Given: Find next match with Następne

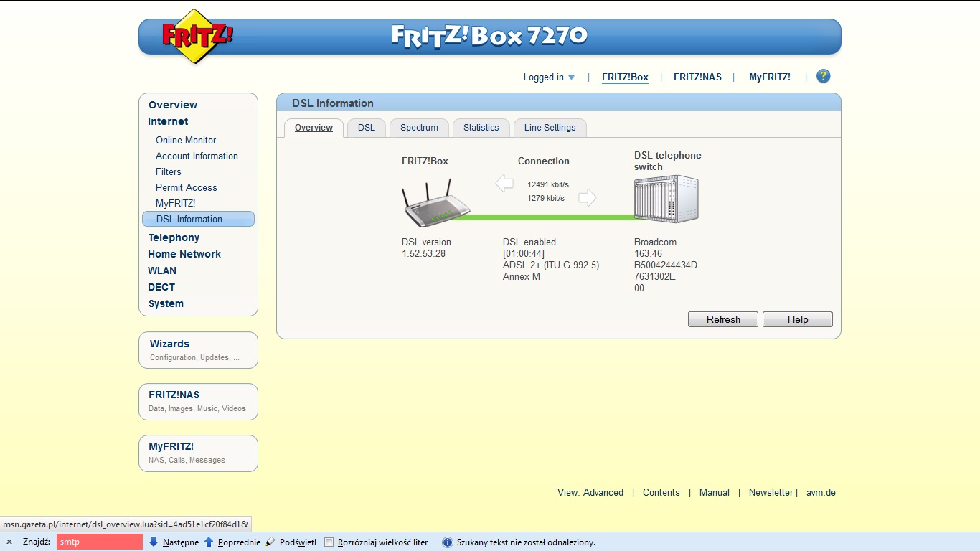Looking at the screenshot, I should click(181, 542).
